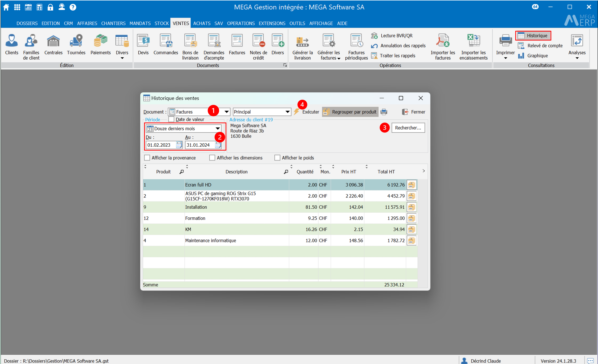Screen dimensions: 598x364
Task: Click Traiter les rappels
Action: pos(393,56)
